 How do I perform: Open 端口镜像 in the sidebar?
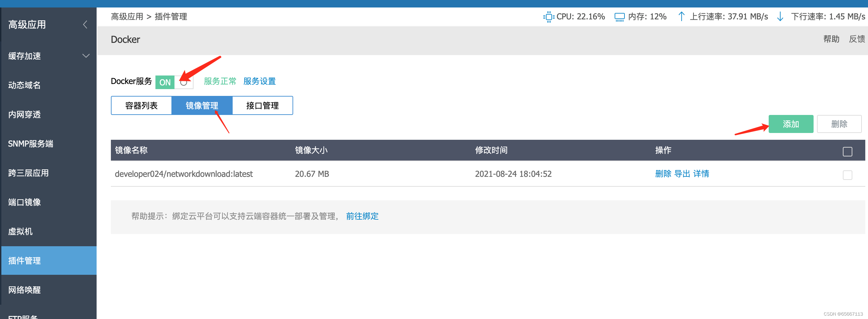(24, 202)
